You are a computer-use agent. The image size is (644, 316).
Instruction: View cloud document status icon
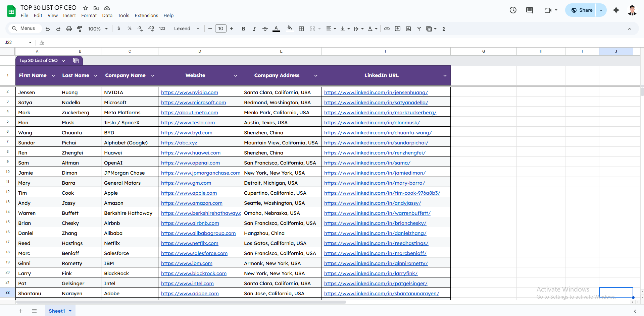[107, 8]
